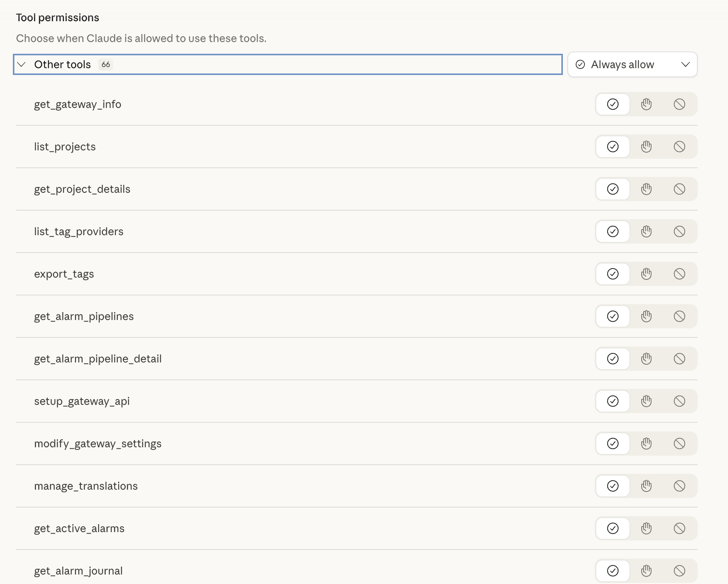Screen dimensions: 728x584
Task: Select always allow for get_gateway_info
Action: click(613, 104)
